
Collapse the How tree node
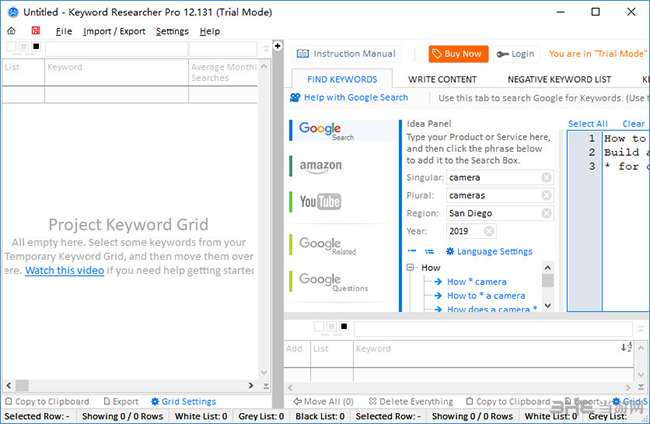[410, 267]
